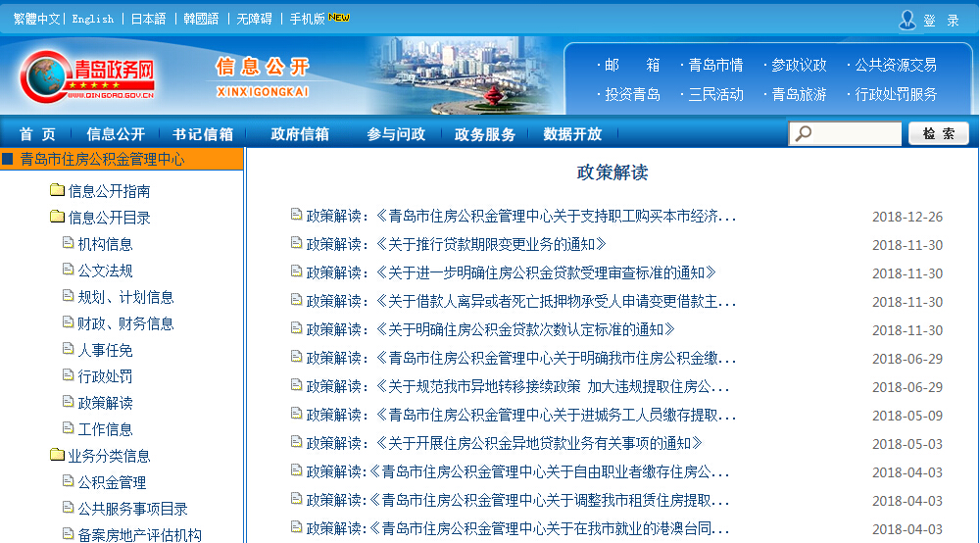Open 公共资源交易 quick link
980x543 pixels.
click(x=895, y=65)
